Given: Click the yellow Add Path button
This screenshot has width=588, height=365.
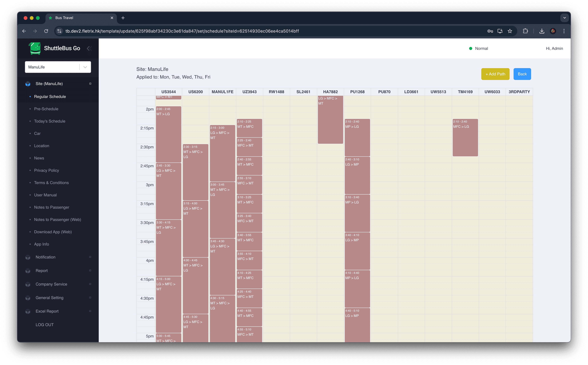Looking at the screenshot, I should tap(495, 74).
